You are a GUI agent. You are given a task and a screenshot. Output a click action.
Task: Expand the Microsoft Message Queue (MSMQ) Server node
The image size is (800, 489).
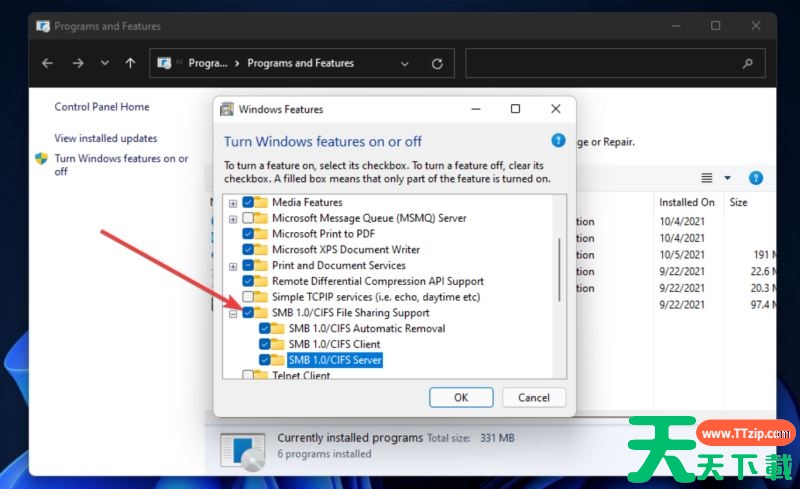coord(233,219)
